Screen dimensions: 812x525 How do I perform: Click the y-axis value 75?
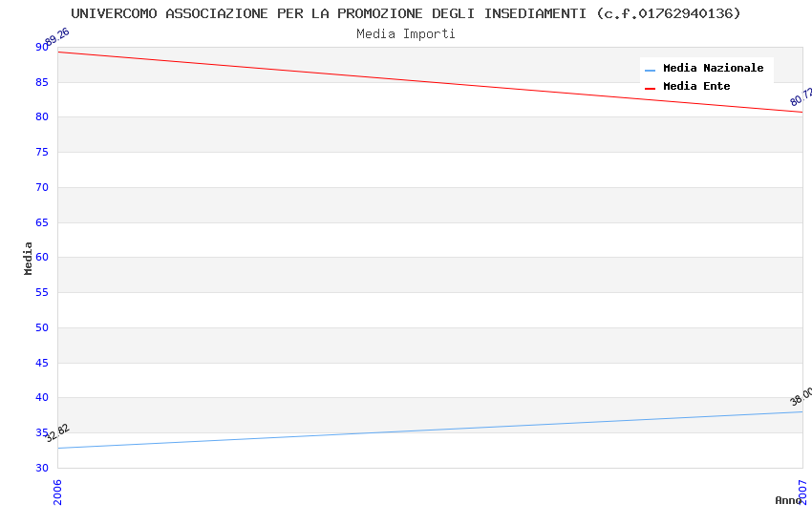(42, 152)
